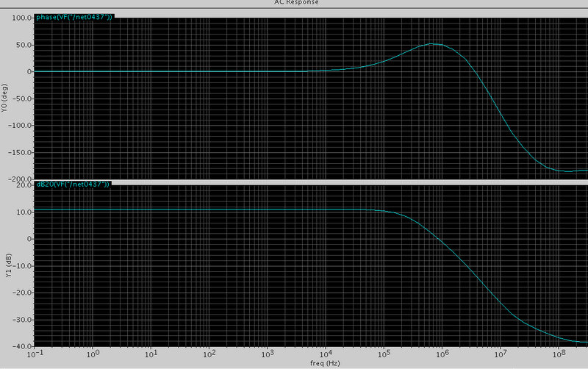The width and height of the screenshot is (588, 369).
Task: Click the peak of the phase curve
Action: point(431,44)
